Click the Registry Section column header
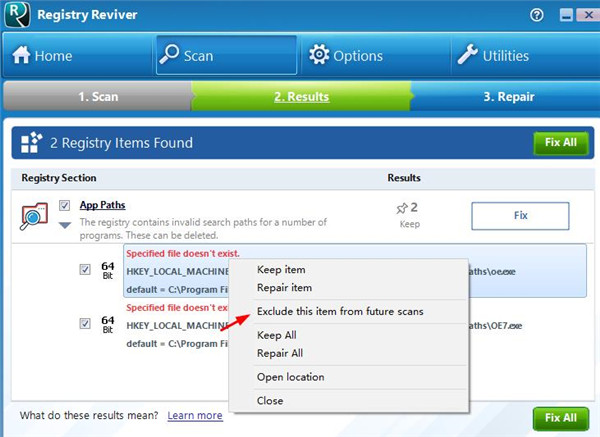Image resolution: width=600 pixels, height=437 pixels. tap(59, 178)
